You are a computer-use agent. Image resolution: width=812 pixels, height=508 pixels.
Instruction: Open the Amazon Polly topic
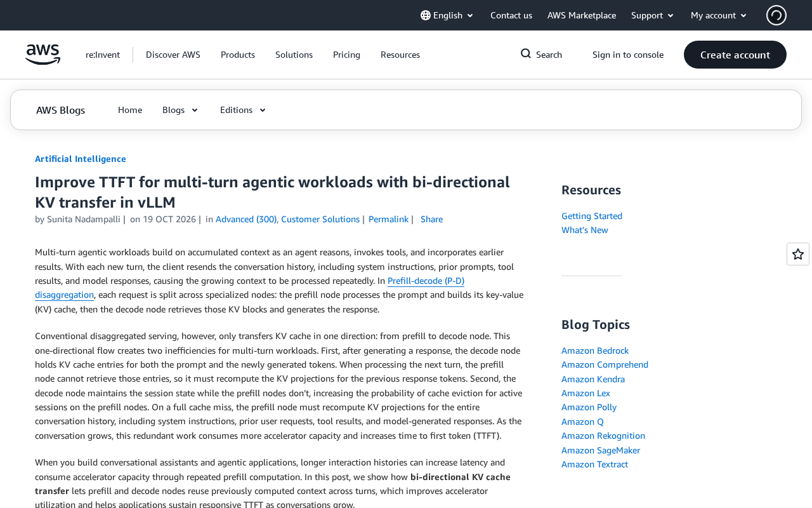[x=589, y=407]
